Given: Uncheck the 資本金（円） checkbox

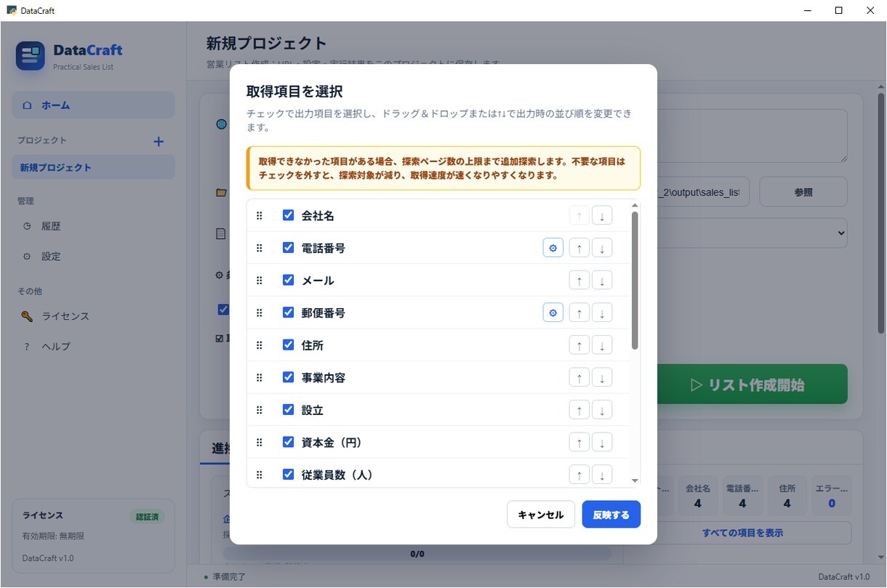Looking at the screenshot, I should coord(288,442).
